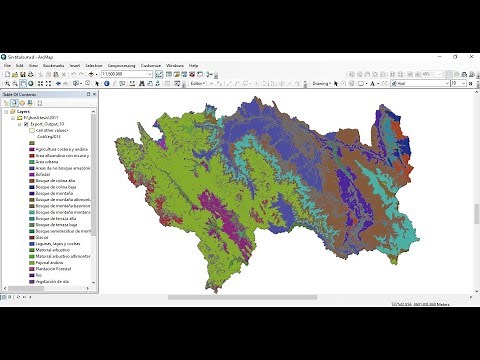Image resolution: width=480 pixels, height=360 pixels.
Task: Select the Zoom Out tool
Action: 15,83
